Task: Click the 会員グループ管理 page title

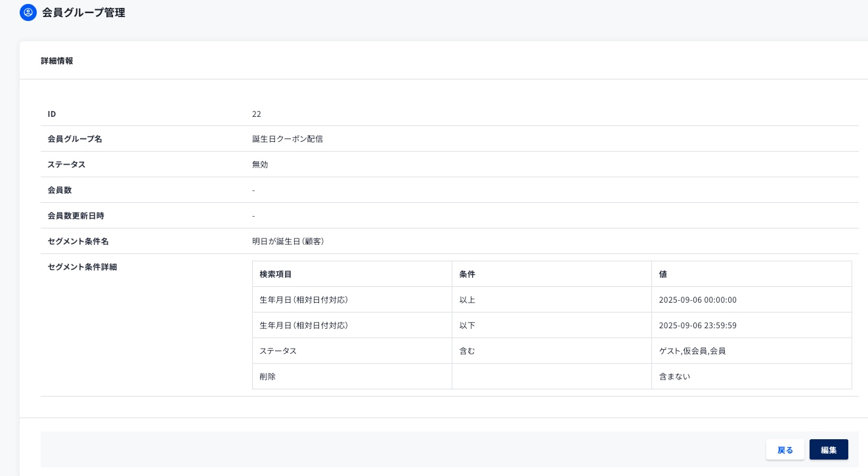Action: [83, 12]
